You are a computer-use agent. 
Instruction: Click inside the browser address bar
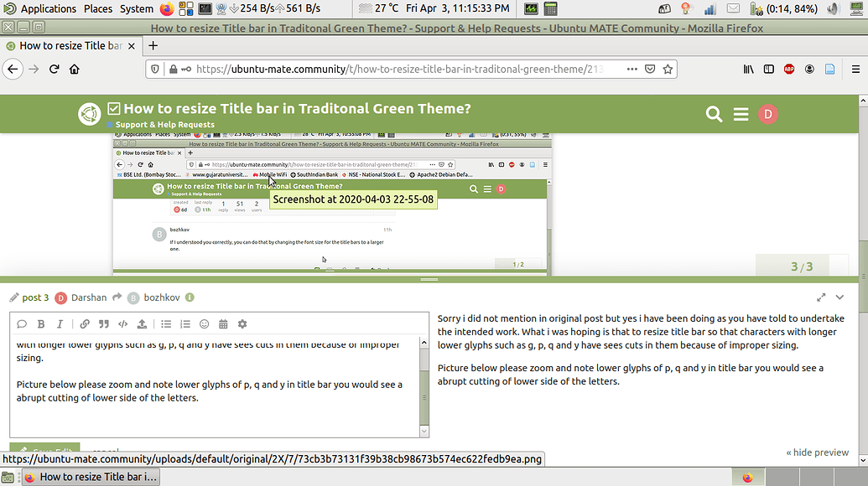(377, 69)
